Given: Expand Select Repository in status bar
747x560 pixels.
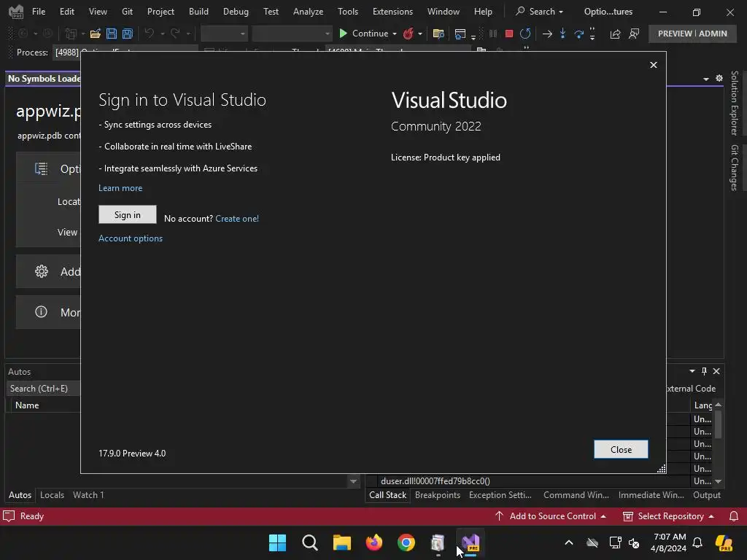Looking at the screenshot, I should click(x=668, y=516).
